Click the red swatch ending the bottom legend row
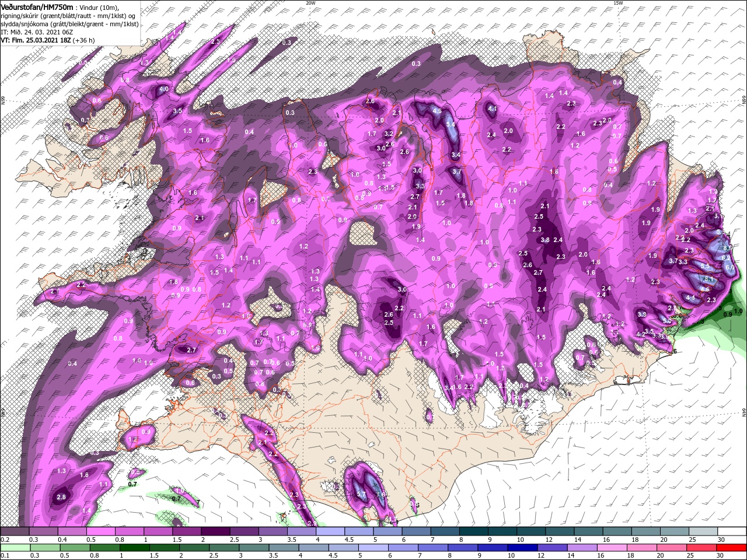 [x=732, y=548]
